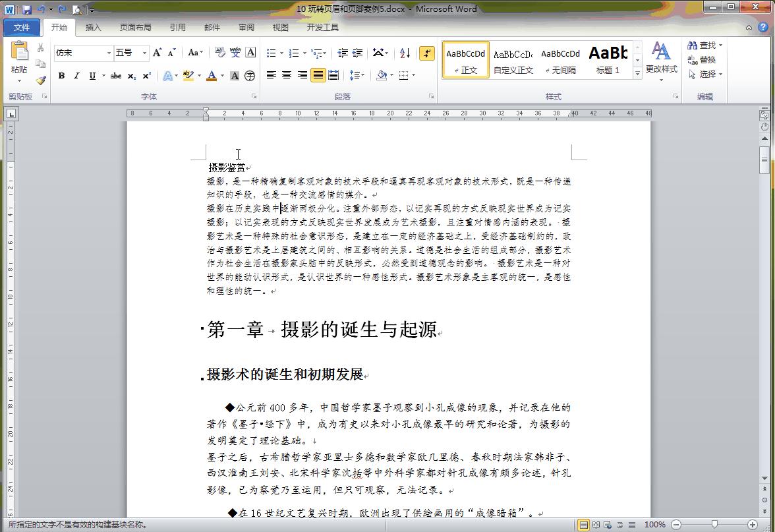The width and height of the screenshot is (775, 532).
Task: Click the Grow Font button
Action: (157, 53)
